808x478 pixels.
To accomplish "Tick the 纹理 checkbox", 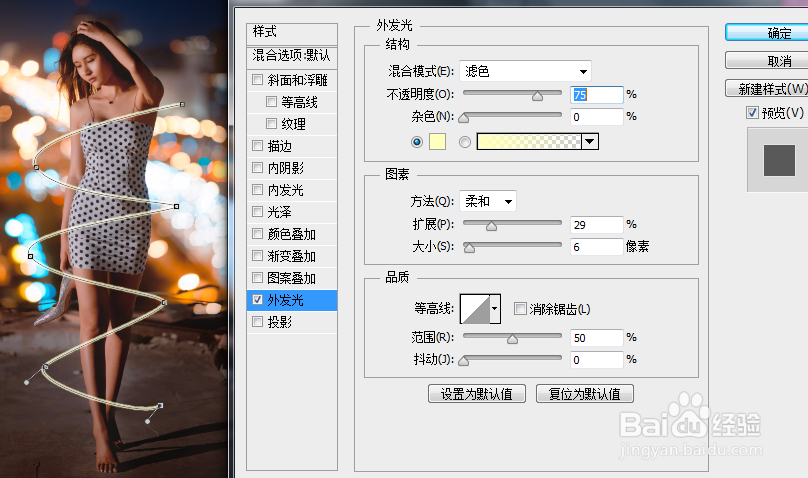I will click(271, 124).
